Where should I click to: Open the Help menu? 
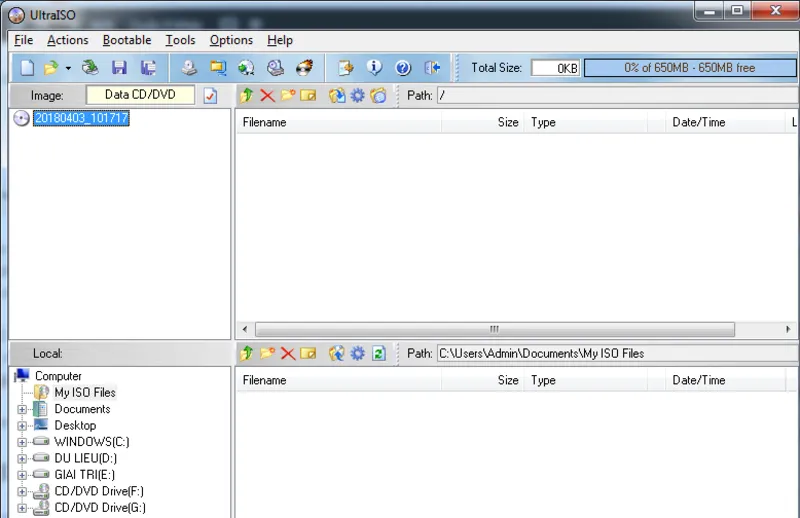pyautogui.click(x=280, y=40)
